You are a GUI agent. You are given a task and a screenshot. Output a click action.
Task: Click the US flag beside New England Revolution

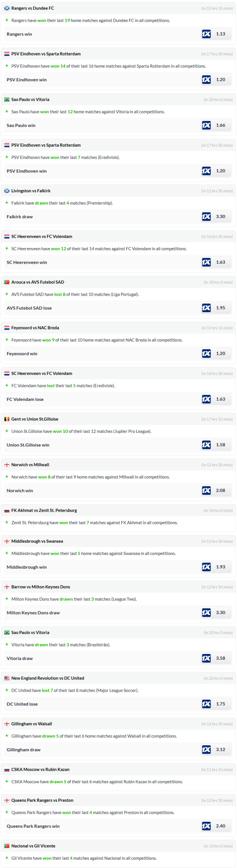pos(7,678)
